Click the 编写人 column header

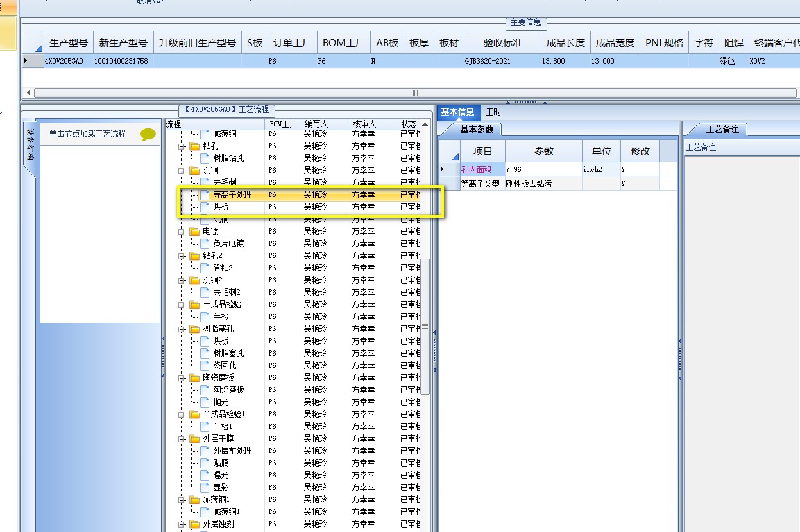[323, 124]
